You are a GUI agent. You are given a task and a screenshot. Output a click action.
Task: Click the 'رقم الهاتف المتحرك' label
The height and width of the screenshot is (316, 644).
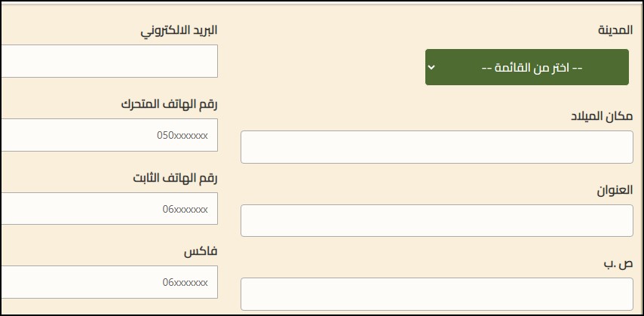coord(168,104)
